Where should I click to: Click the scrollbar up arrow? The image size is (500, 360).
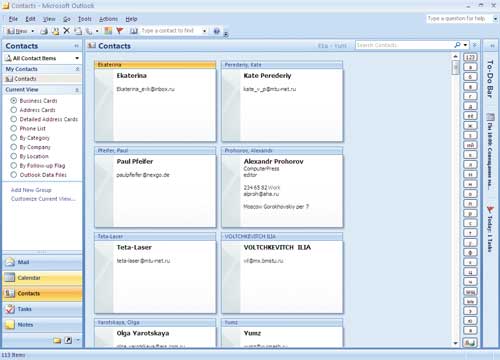456,57
